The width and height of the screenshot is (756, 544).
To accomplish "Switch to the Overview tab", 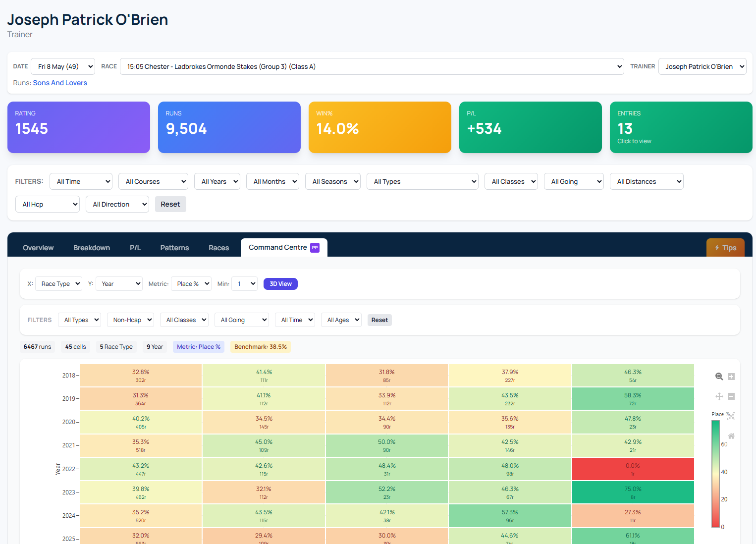I will [x=38, y=248].
